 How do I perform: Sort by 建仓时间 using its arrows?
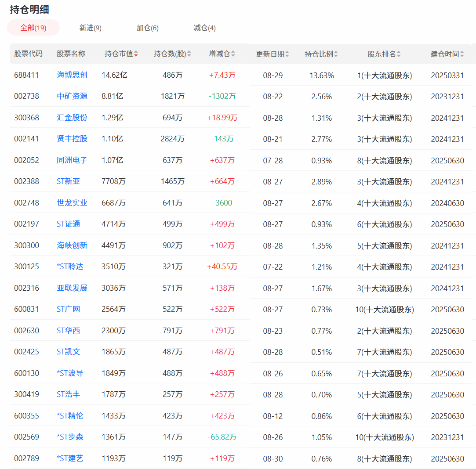(x=461, y=54)
